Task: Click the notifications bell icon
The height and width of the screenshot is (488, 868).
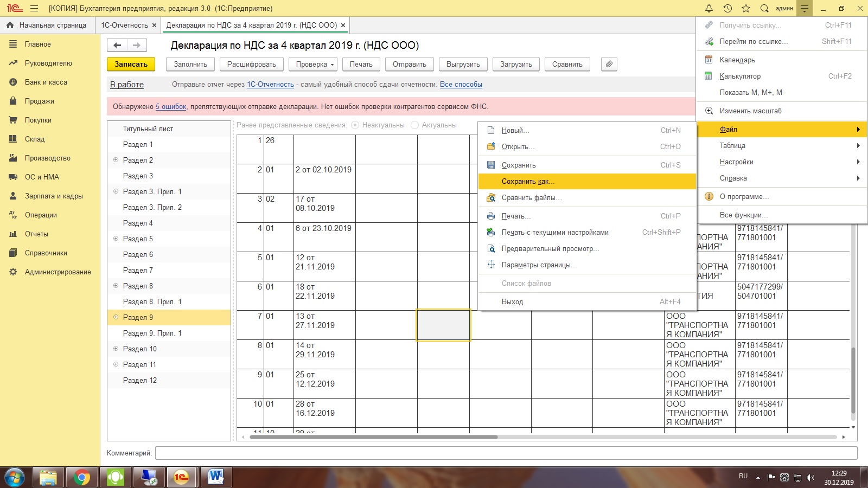Action: point(709,8)
